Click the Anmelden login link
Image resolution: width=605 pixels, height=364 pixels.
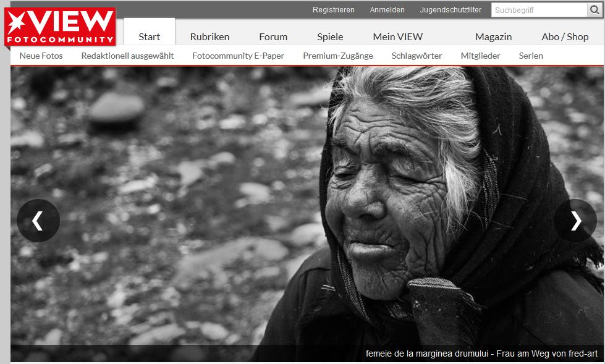387,10
